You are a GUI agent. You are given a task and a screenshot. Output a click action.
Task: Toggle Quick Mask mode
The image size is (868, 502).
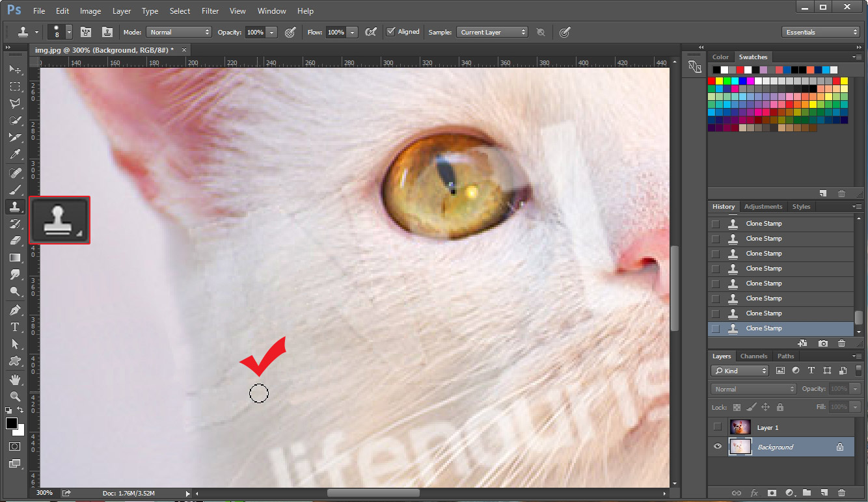coord(15,447)
